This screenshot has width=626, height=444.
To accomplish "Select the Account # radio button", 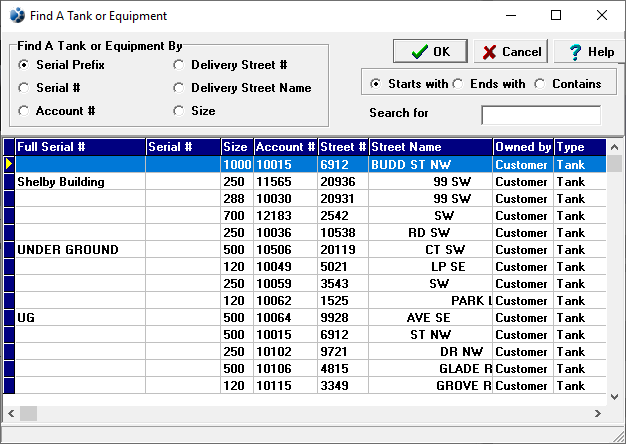I will point(24,111).
